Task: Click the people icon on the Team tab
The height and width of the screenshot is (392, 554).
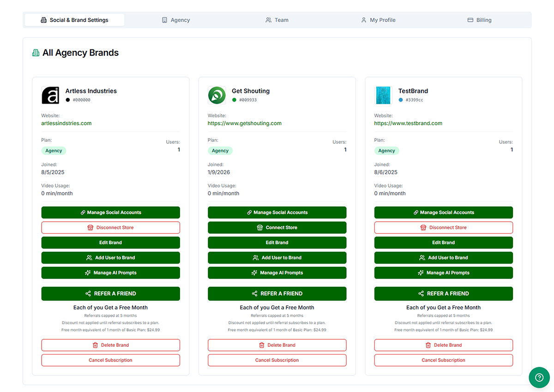Action: tap(268, 20)
